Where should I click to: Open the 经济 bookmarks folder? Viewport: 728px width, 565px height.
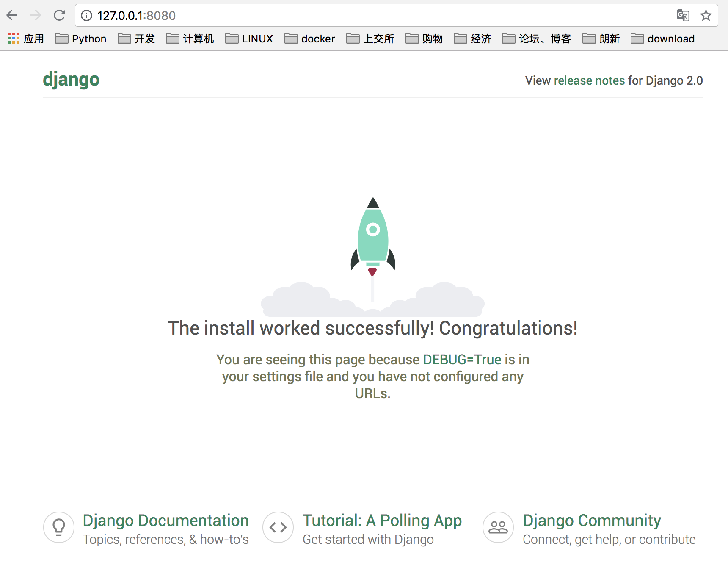coord(472,39)
